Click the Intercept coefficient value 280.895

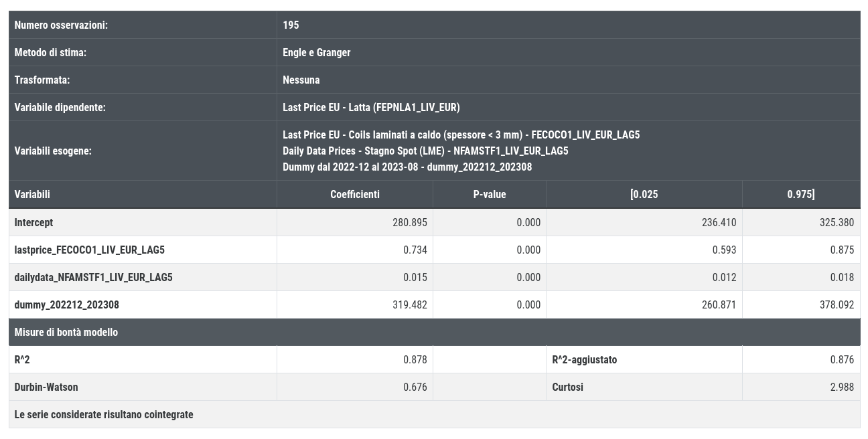409,222
